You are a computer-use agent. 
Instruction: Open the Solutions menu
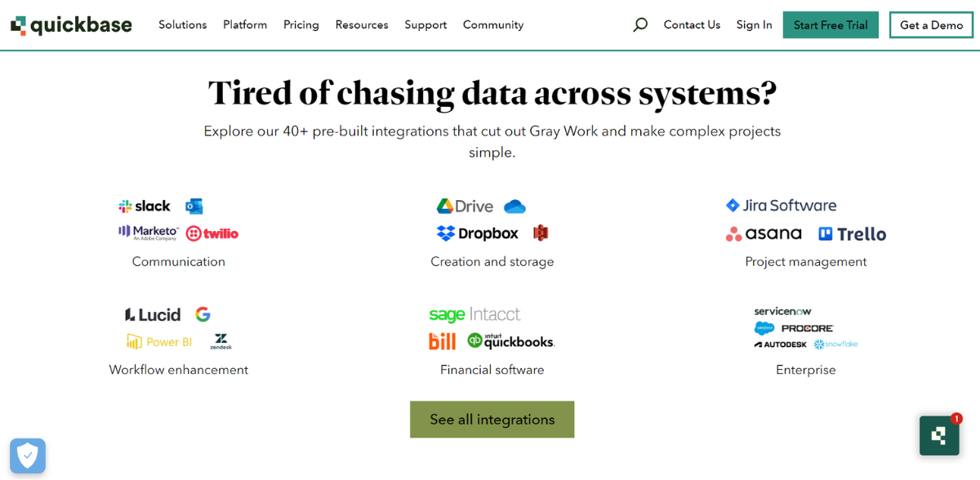pyautogui.click(x=183, y=24)
